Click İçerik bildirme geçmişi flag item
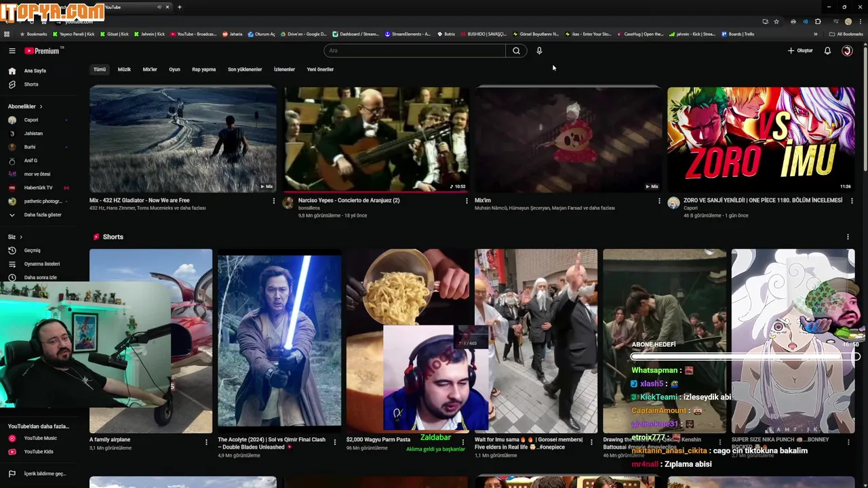Image resolution: width=868 pixels, height=488 pixels. (x=45, y=474)
